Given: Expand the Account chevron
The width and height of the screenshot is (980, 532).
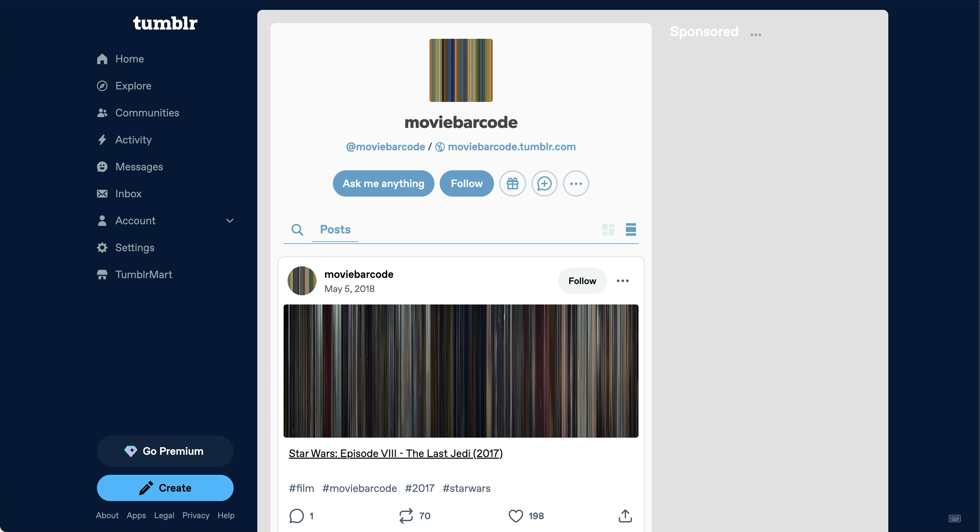Looking at the screenshot, I should [230, 221].
